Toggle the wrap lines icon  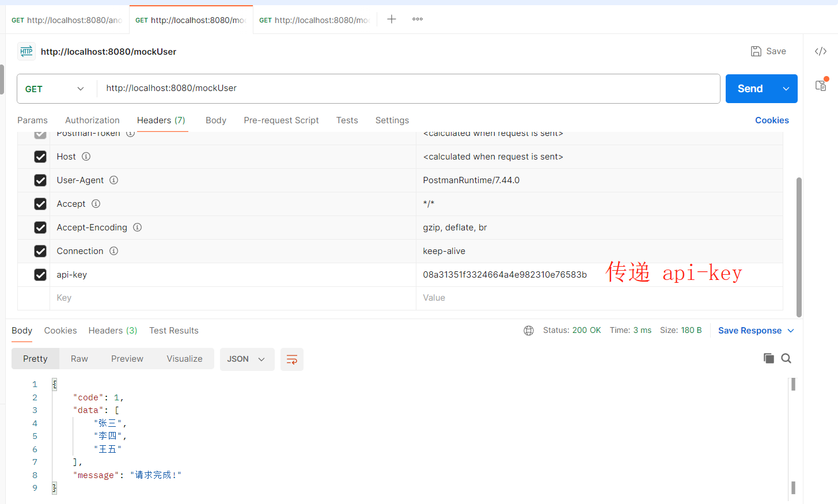(x=292, y=359)
